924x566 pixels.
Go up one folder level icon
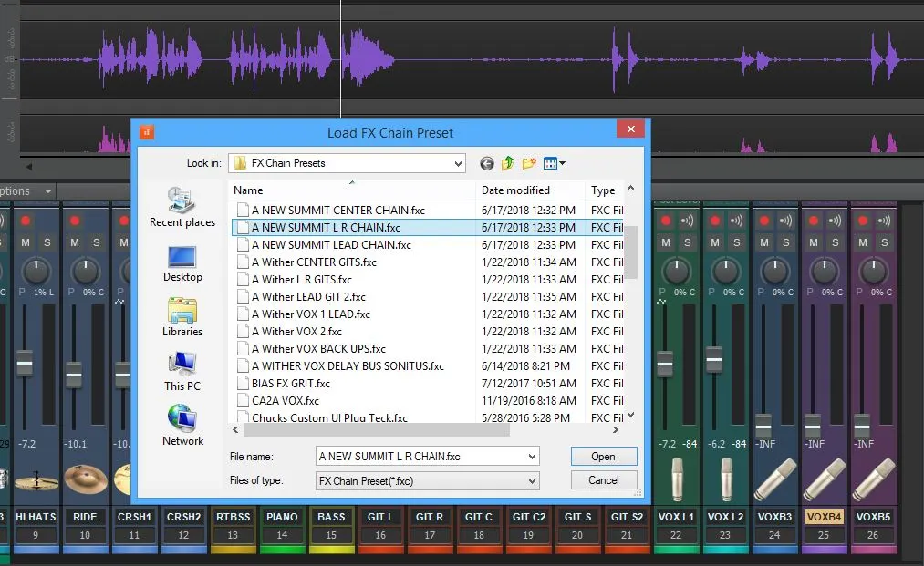pos(507,163)
